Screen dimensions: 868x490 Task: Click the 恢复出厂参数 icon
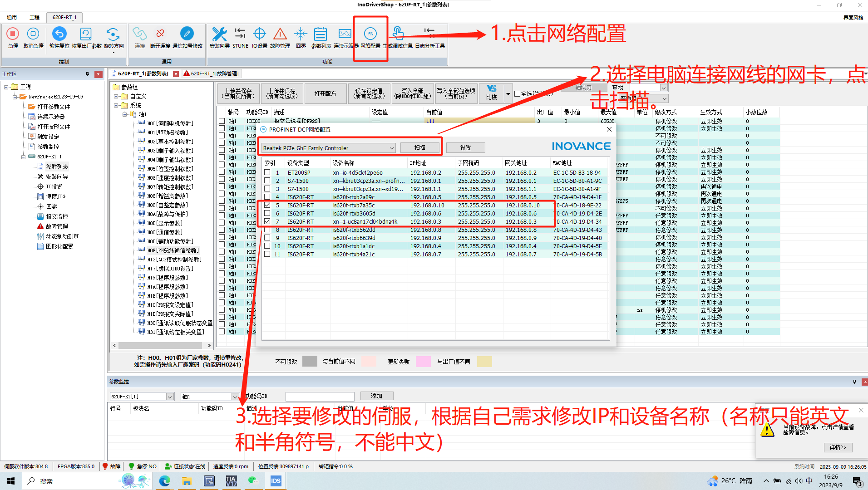pyautogui.click(x=86, y=34)
